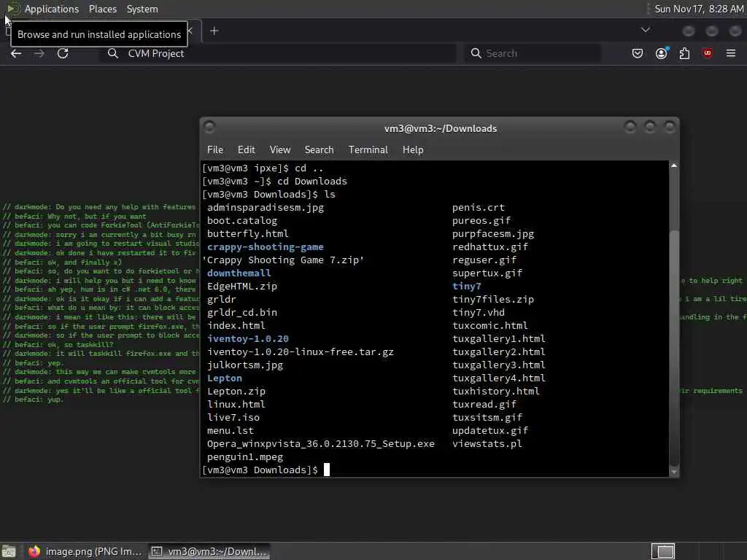Reload the Firefox page
This screenshot has height=560, width=747.
click(63, 53)
